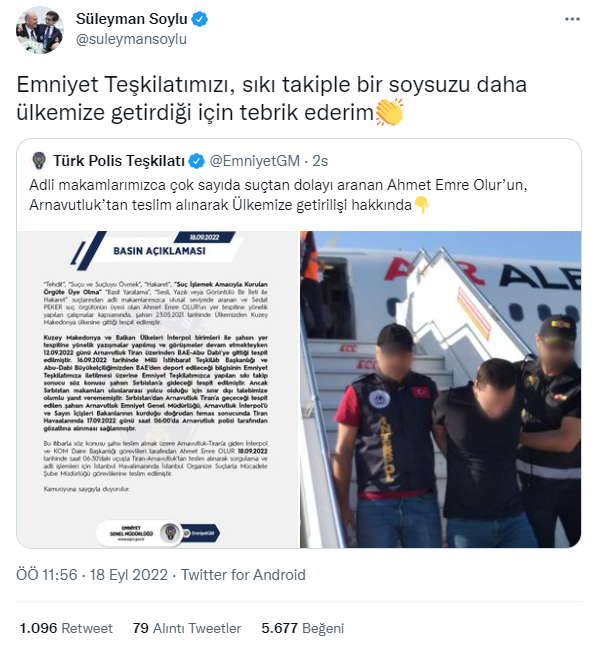Click the Emniyet logo in the press release footer

pos(171,533)
